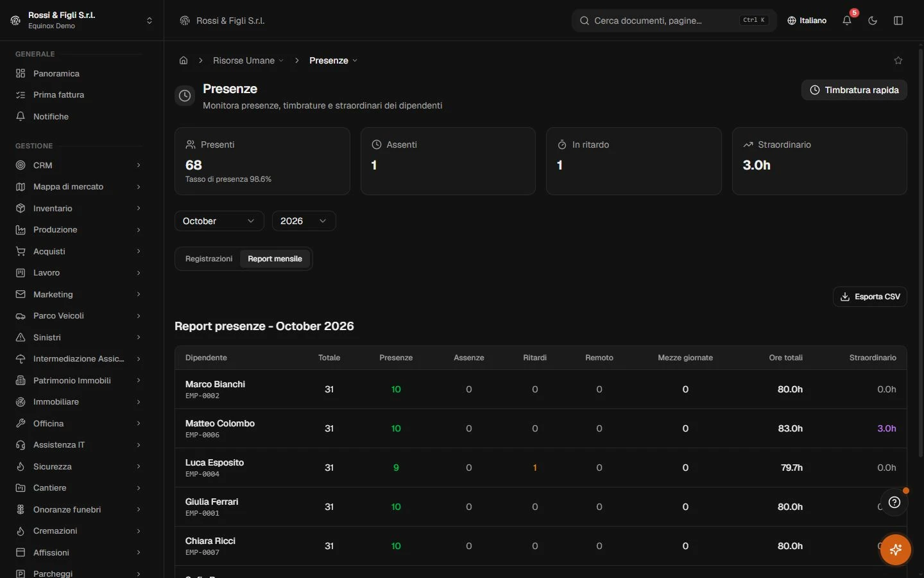Click the Sinistri warning triangle icon
The width and height of the screenshot is (924, 578).
[21, 337]
